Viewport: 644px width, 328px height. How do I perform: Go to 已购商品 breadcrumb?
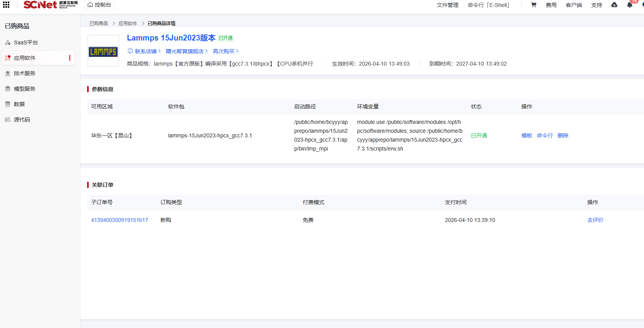(99, 24)
